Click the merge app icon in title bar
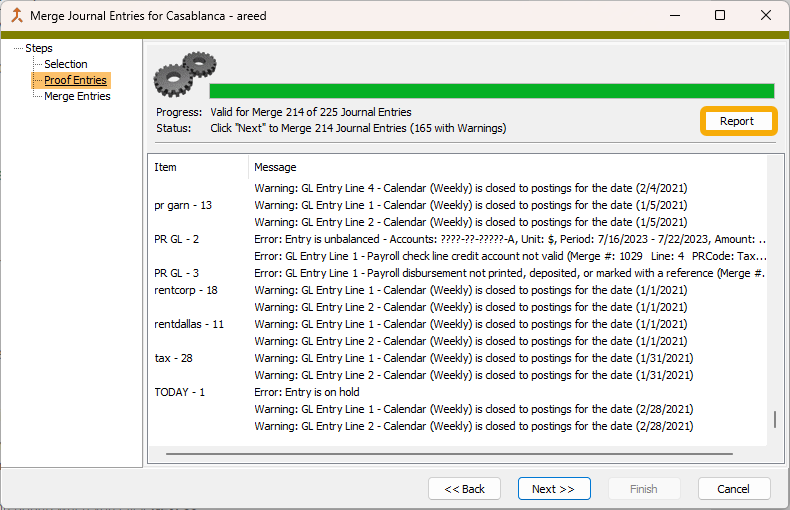This screenshot has width=790, height=510. [17, 16]
